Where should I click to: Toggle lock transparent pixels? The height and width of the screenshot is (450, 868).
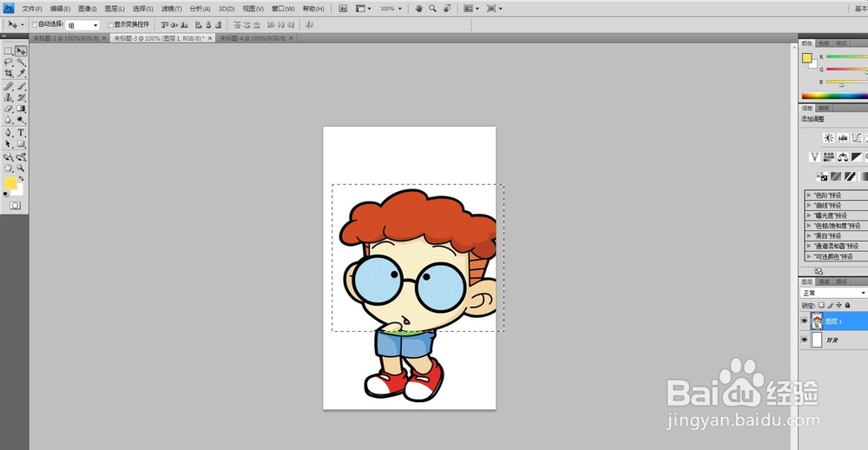(x=821, y=305)
